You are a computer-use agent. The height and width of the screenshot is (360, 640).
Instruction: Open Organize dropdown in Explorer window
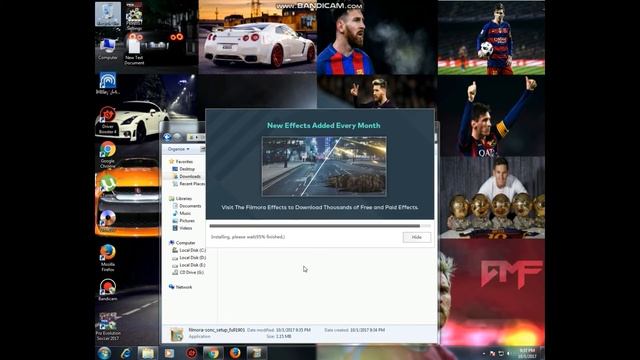click(x=179, y=149)
